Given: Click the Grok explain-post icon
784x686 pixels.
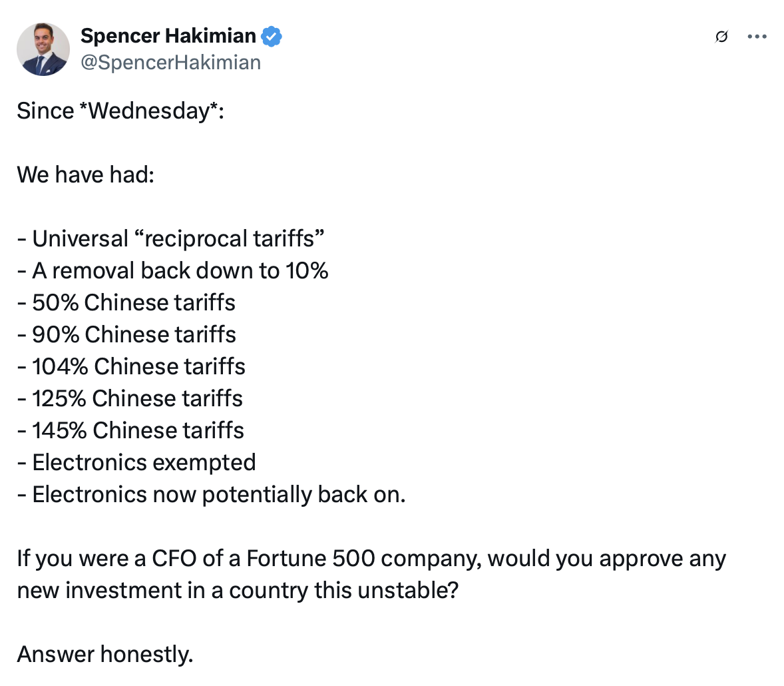Looking at the screenshot, I should coord(721,37).
